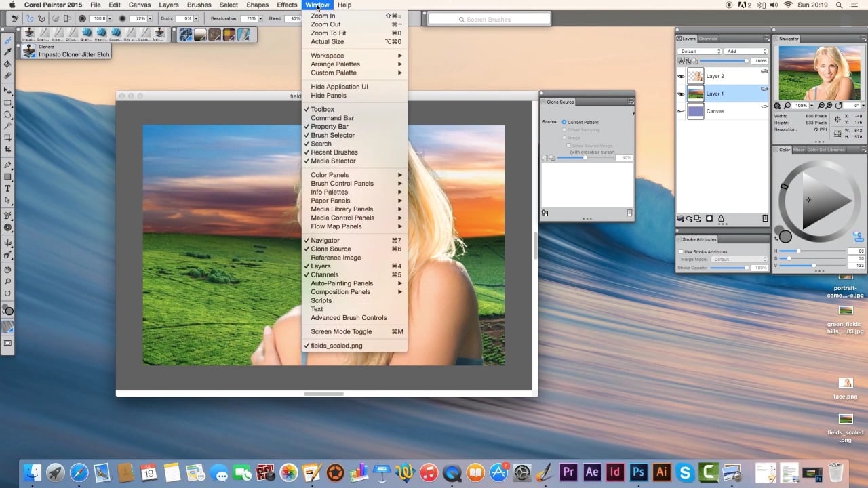Select the Current Pattern radio button
This screenshot has height=488, width=868.
[564, 122]
